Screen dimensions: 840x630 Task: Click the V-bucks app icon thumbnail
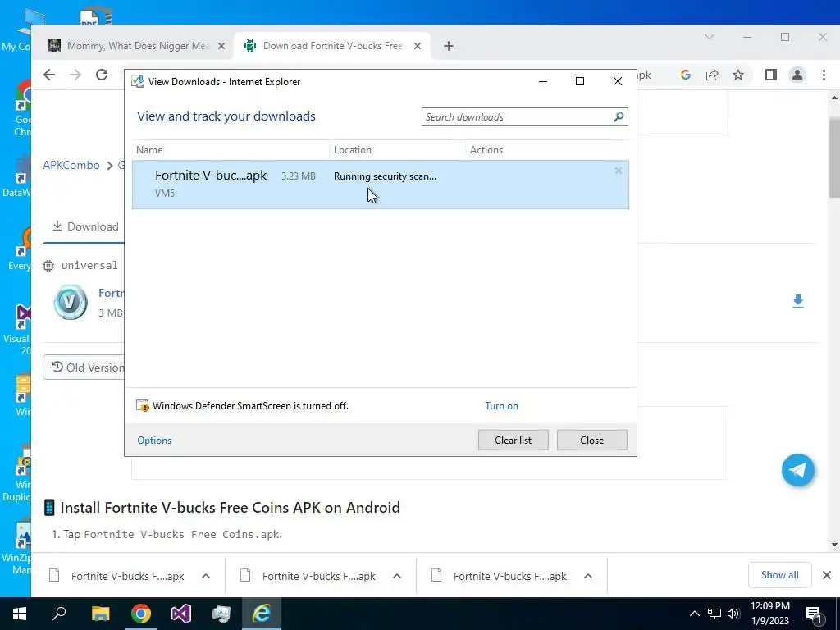[x=71, y=302]
